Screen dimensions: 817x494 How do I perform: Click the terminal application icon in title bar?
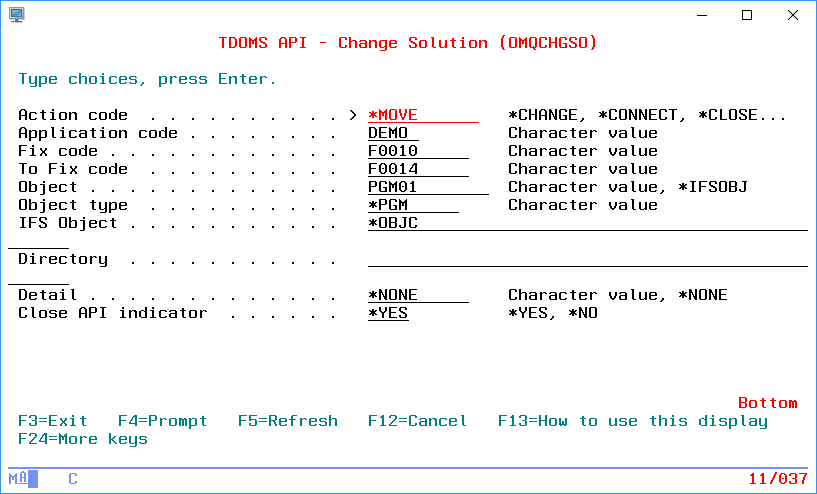click(x=16, y=15)
